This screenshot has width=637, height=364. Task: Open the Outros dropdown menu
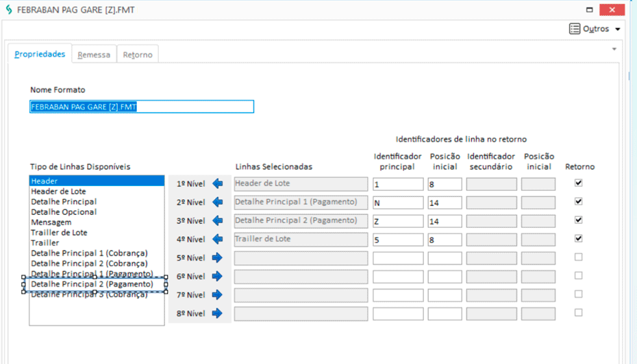pos(595,29)
